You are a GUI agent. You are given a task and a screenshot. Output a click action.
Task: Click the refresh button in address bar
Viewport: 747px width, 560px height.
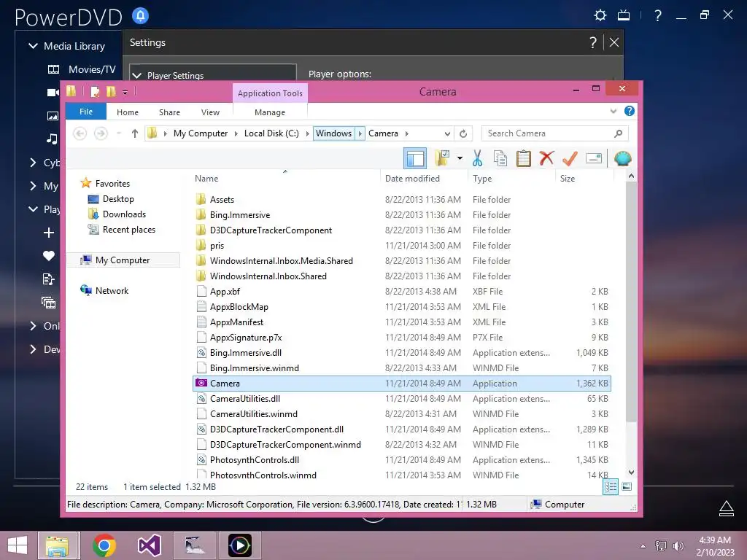pyautogui.click(x=463, y=133)
